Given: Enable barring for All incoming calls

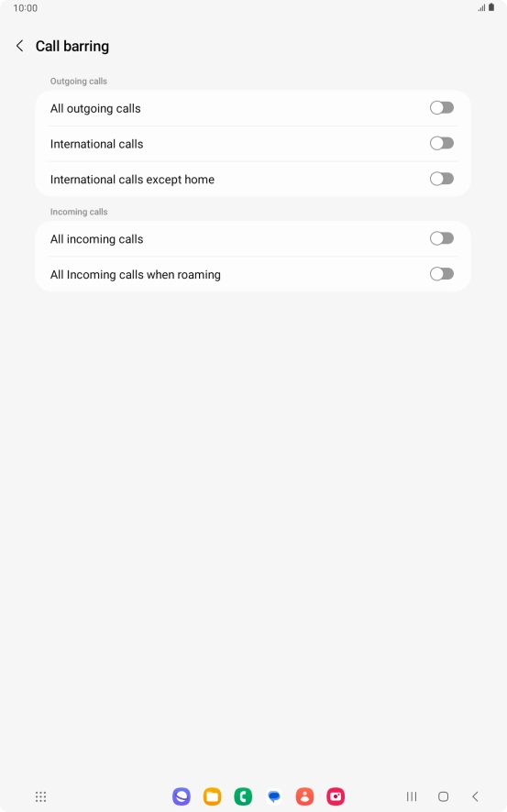Looking at the screenshot, I should (x=442, y=238).
